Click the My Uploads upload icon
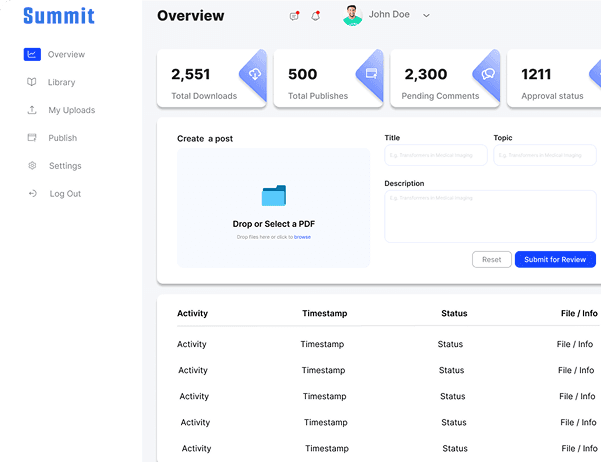The width and height of the screenshot is (601, 462). tap(32, 110)
